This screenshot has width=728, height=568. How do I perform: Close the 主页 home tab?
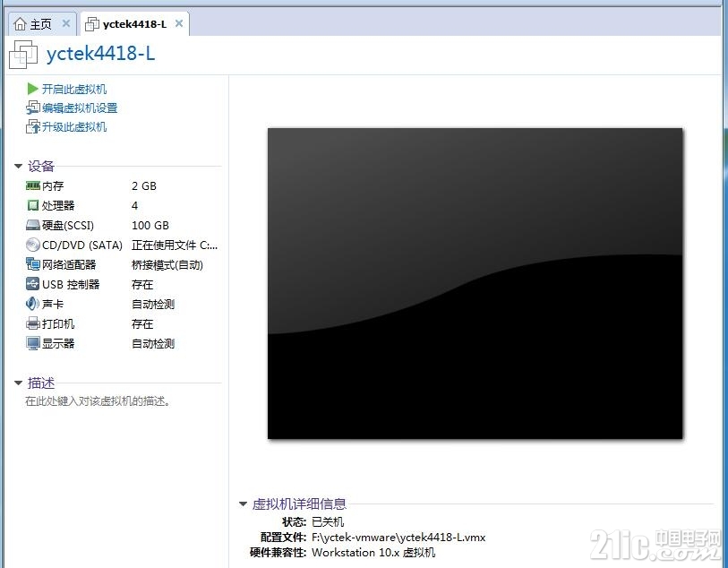[66, 23]
